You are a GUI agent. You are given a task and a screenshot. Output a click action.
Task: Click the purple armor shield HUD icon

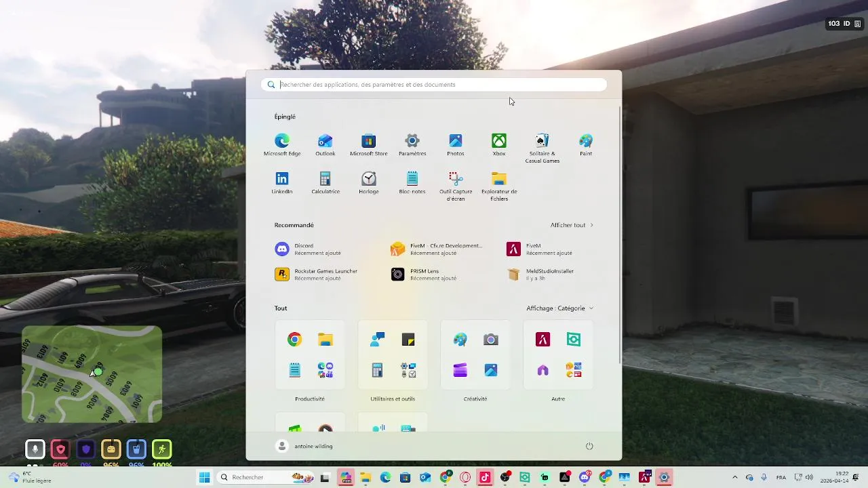tap(85, 449)
